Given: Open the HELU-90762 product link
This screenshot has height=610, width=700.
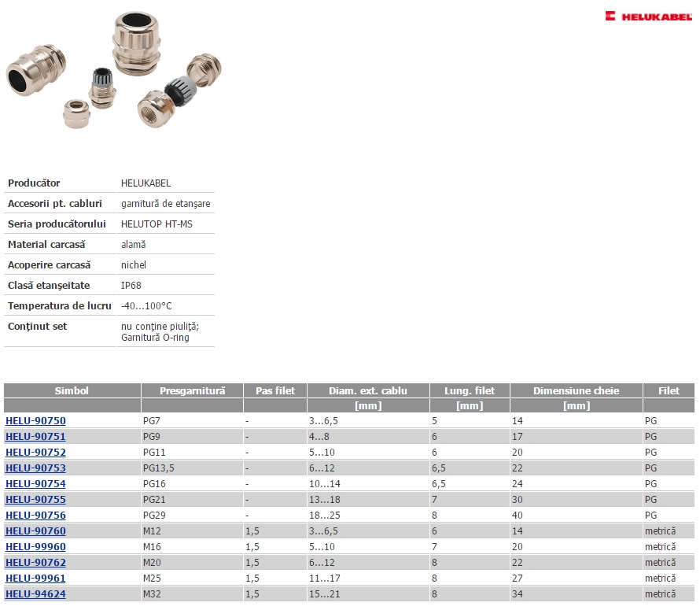Looking at the screenshot, I should click(35, 562).
